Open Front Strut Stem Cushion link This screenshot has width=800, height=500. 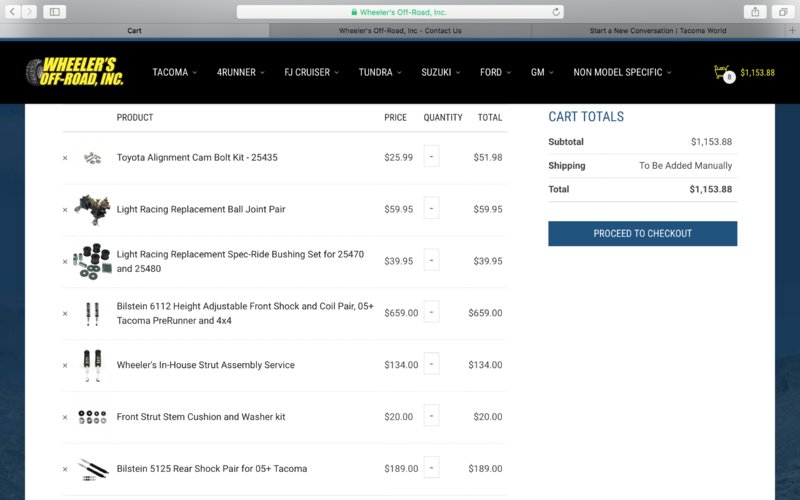pyautogui.click(x=201, y=417)
